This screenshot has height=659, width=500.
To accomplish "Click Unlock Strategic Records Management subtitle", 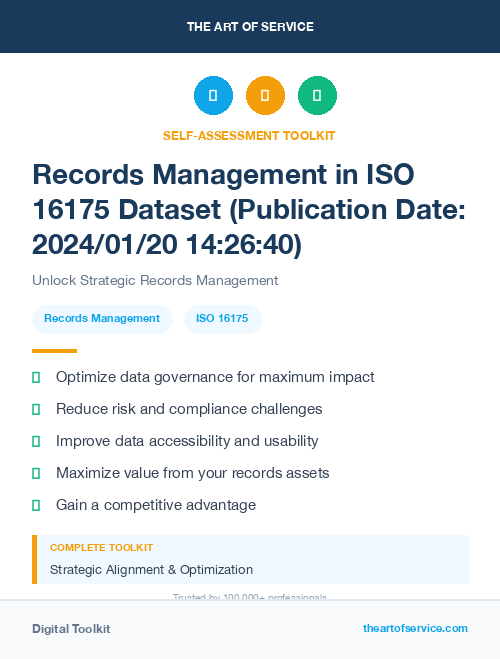I will point(155,280).
